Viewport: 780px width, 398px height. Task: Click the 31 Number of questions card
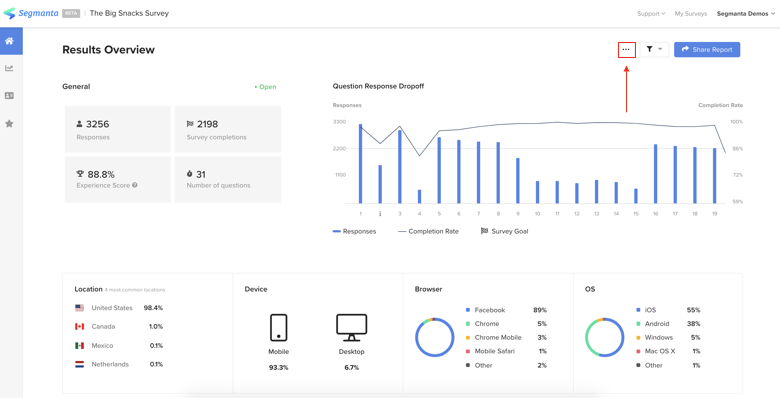tap(228, 180)
